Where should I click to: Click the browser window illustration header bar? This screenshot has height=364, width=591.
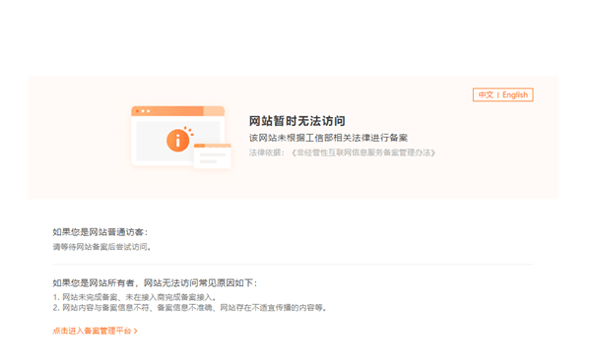tap(178, 111)
